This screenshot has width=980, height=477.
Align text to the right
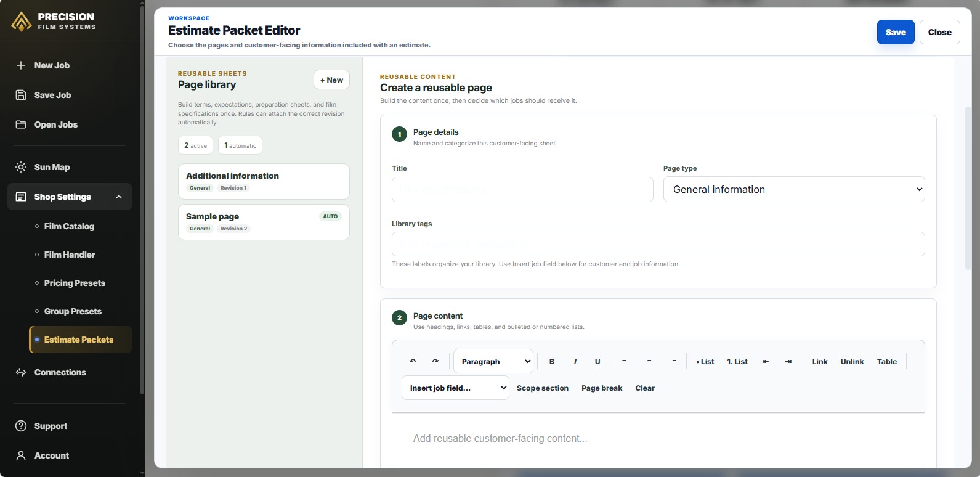[x=674, y=362]
